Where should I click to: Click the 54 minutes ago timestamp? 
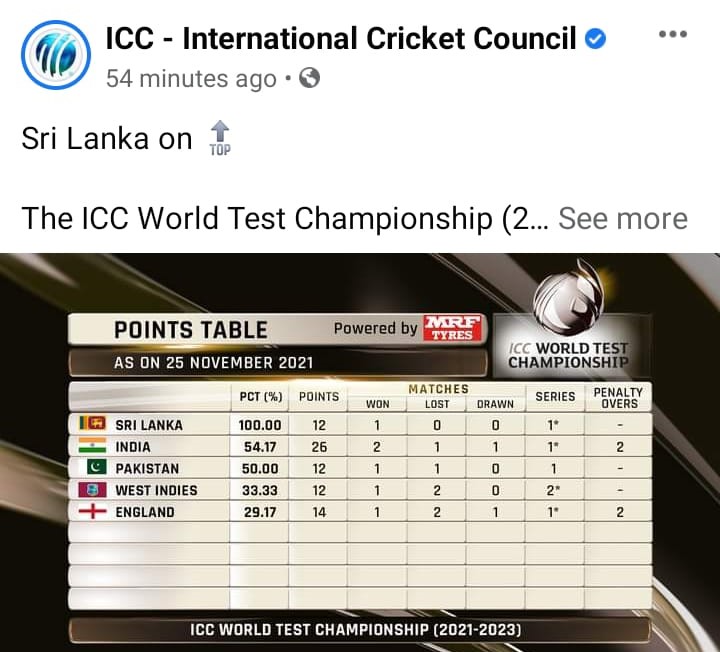(191, 79)
